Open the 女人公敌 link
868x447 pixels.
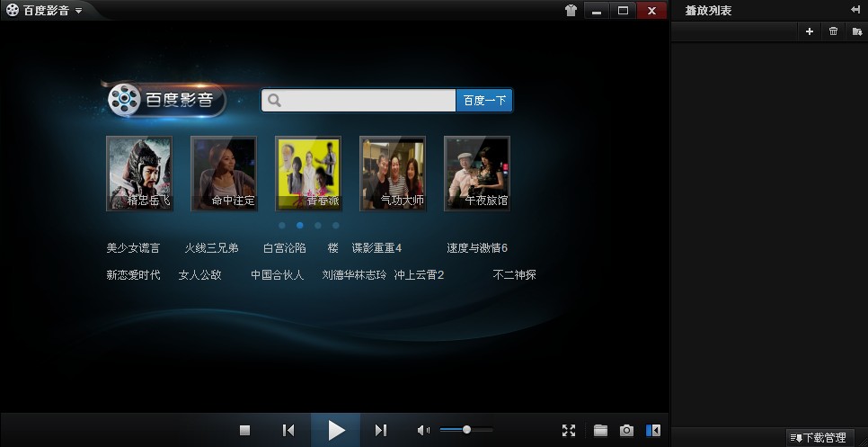199,274
